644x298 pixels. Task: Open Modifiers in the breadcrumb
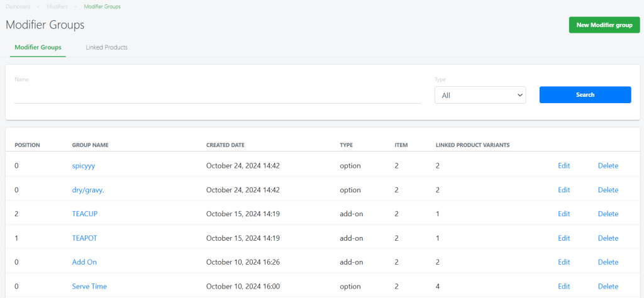coord(57,6)
